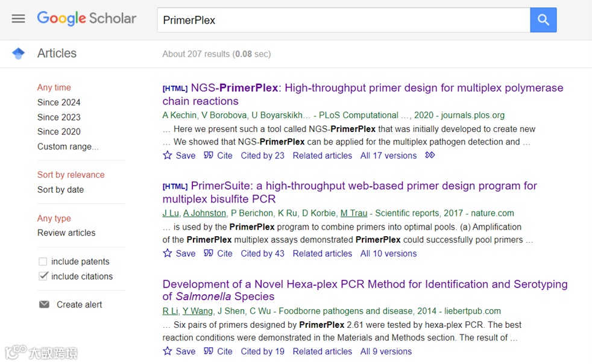Open All 17 versions
Screen dimensions: 592x364
point(388,155)
